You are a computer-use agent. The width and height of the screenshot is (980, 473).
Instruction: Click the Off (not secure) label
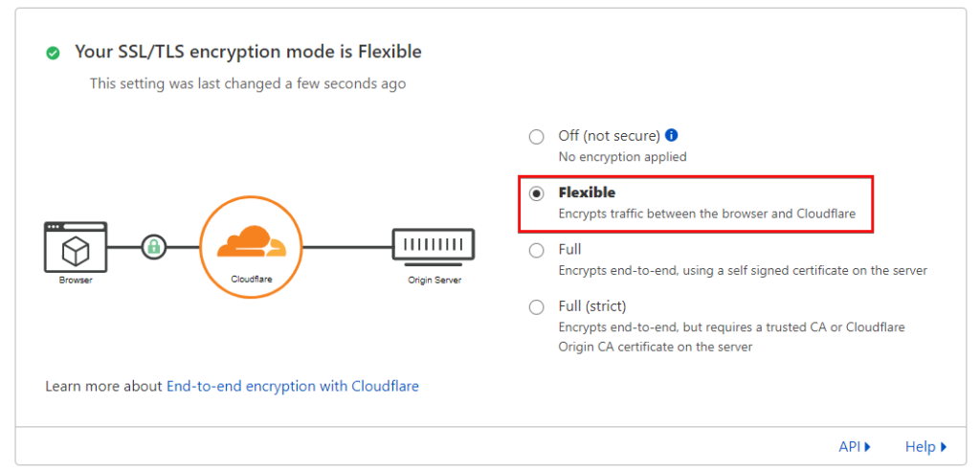coord(609,136)
